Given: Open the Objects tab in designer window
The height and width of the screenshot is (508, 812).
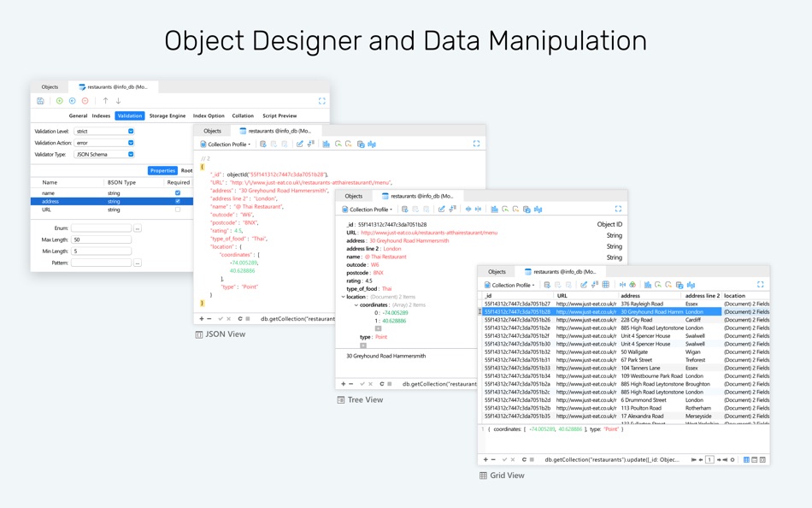Looking at the screenshot, I should [50, 86].
